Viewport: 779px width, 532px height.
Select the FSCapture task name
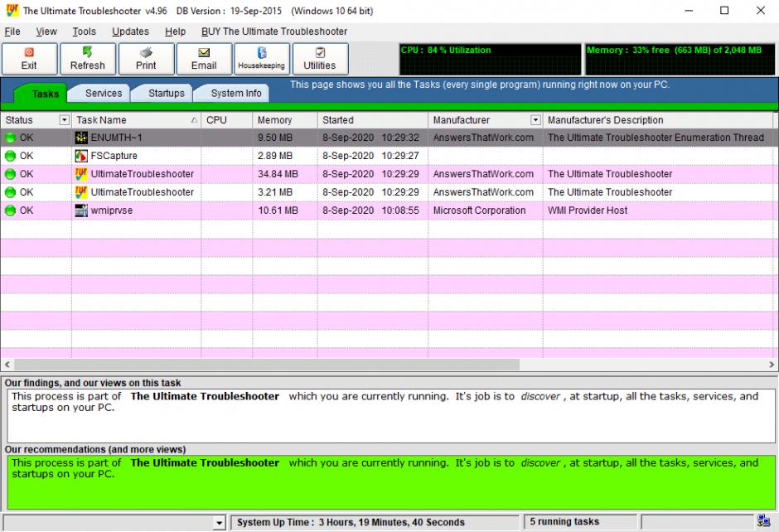(x=114, y=156)
